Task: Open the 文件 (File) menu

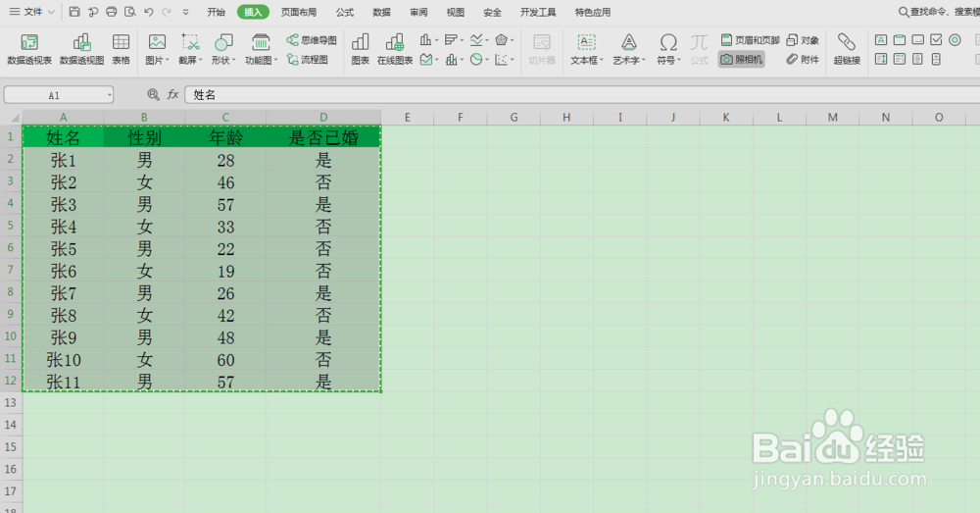Action: (x=32, y=12)
